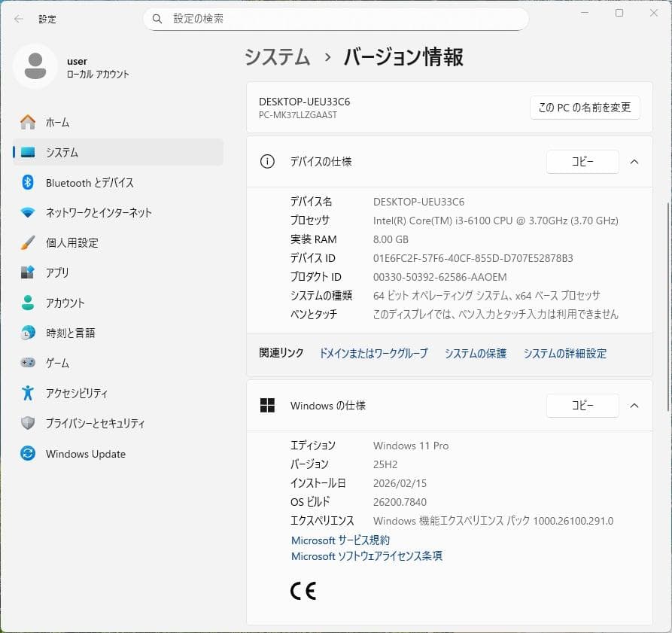Click OS build value 26200.7840
This screenshot has width=672, height=633.
pyautogui.click(x=400, y=502)
